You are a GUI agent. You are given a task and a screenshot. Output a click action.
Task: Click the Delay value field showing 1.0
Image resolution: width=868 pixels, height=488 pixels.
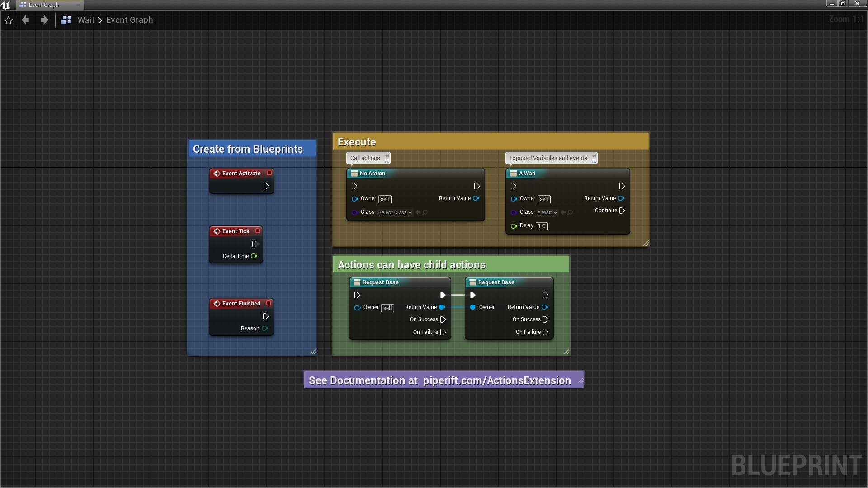542,226
